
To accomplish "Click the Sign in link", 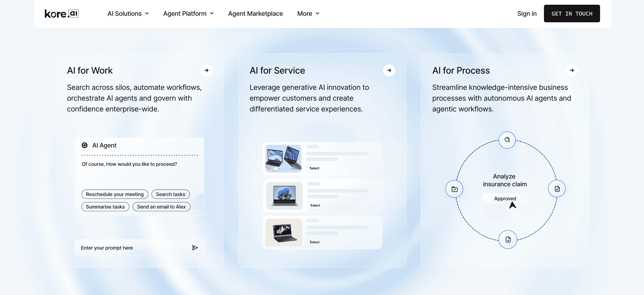I will (x=527, y=14).
